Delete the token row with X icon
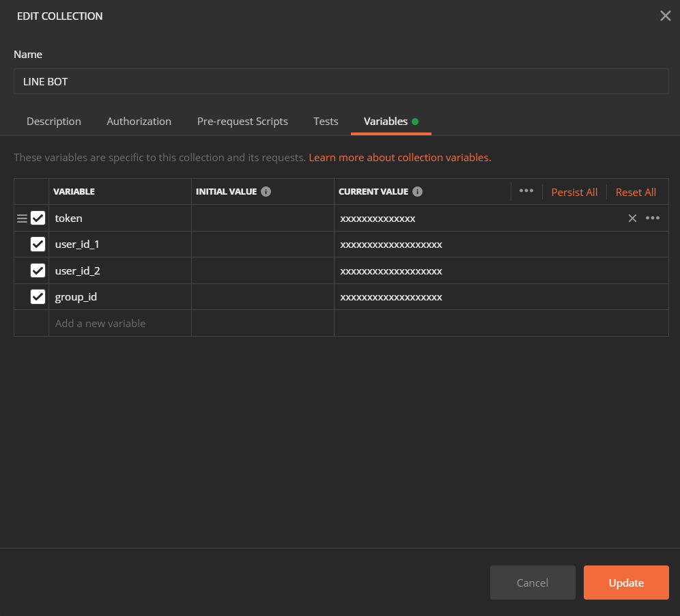This screenshot has height=616, width=680. tap(632, 219)
